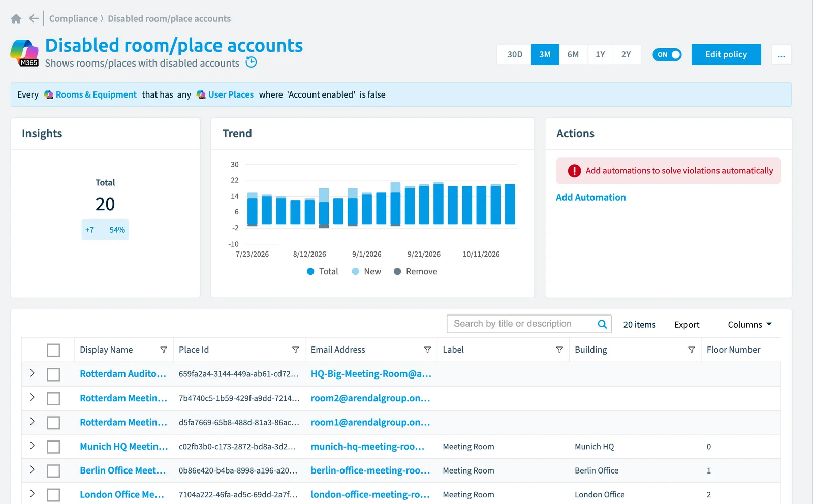Open Label column filter

coord(559,350)
